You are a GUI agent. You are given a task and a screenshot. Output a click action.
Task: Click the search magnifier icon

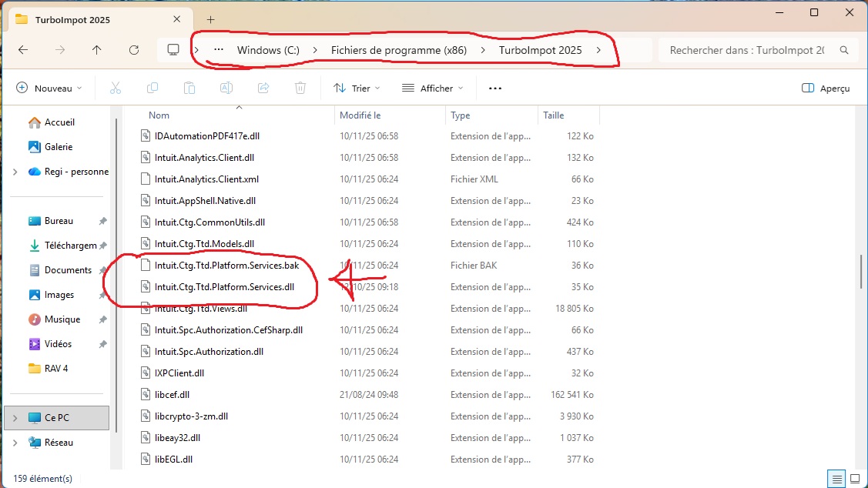coord(844,50)
